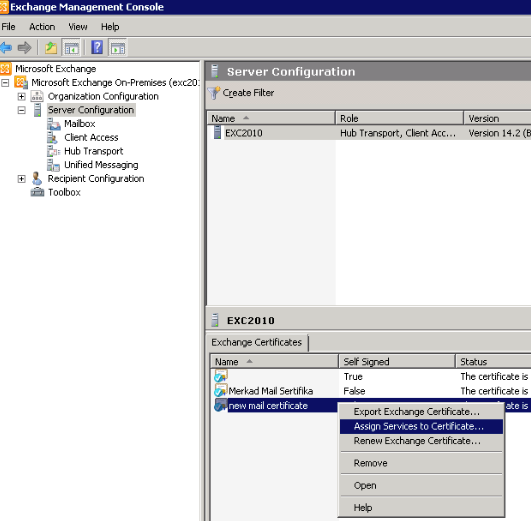531x521 pixels.
Task: Select the Toolbox tree item
Action: click(x=64, y=192)
